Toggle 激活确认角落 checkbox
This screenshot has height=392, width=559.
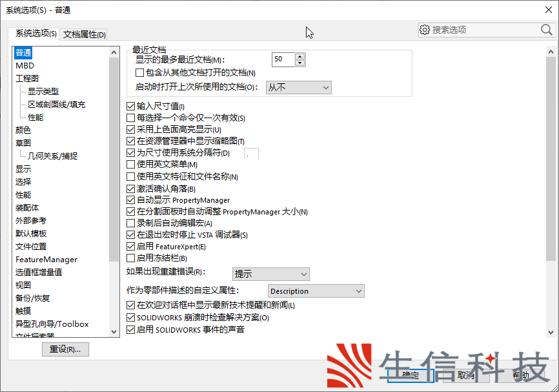tap(130, 189)
